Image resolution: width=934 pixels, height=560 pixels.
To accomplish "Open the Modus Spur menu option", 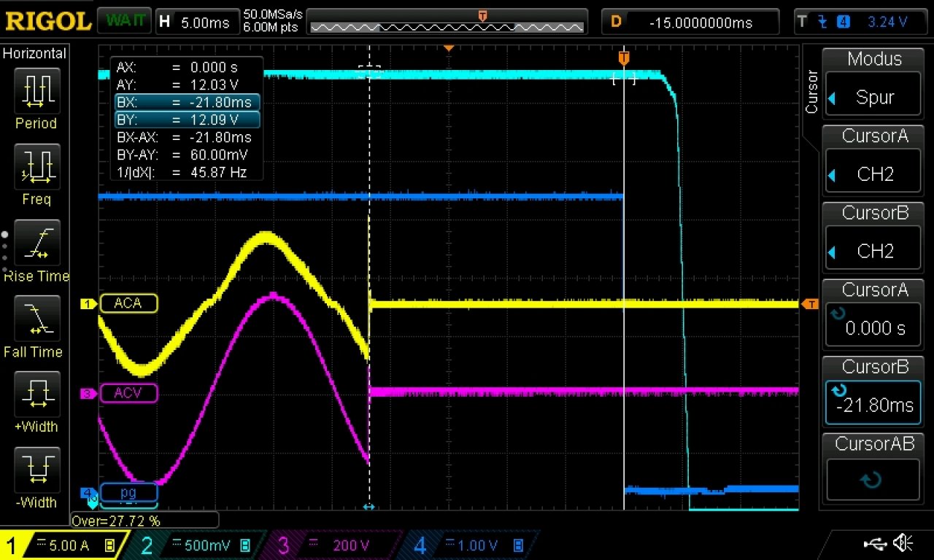I will (874, 82).
